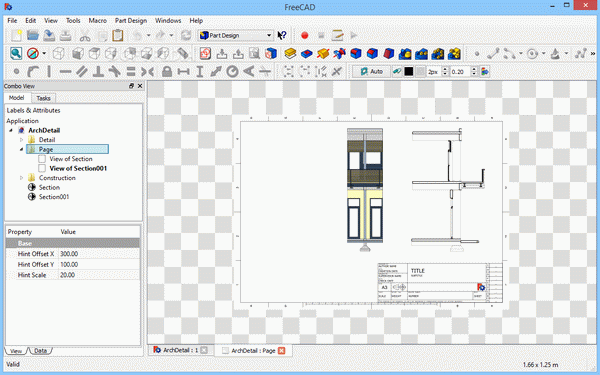Click the Pocket tool icon
The height and width of the screenshot is (375, 600).
tap(307, 54)
